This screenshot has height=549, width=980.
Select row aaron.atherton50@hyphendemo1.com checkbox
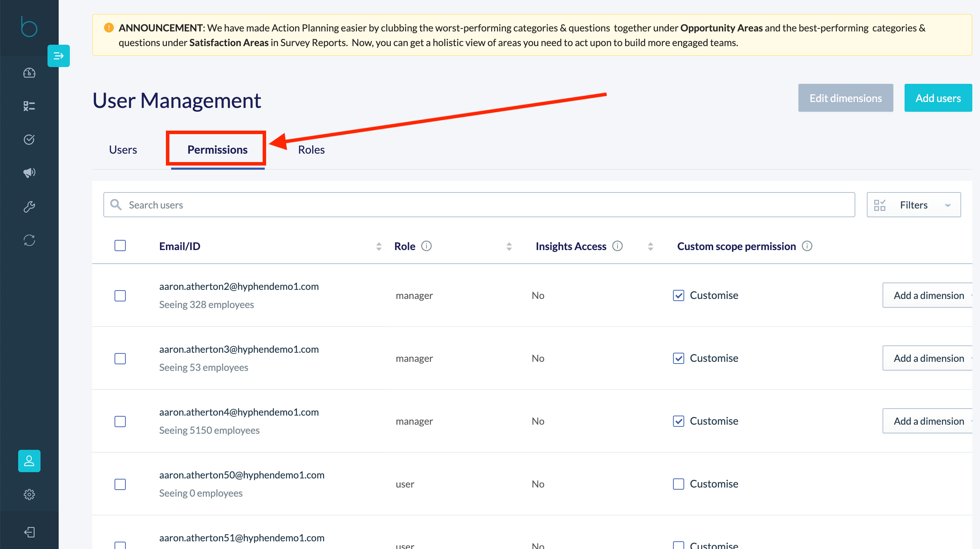[x=120, y=484]
